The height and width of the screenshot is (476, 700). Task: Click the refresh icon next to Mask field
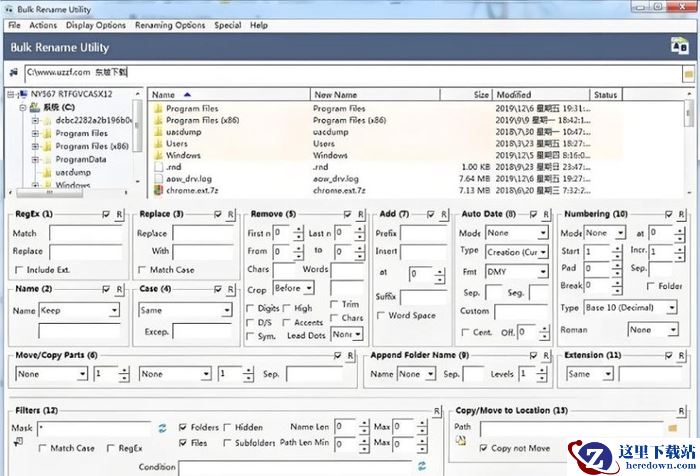[x=162, y=428]
